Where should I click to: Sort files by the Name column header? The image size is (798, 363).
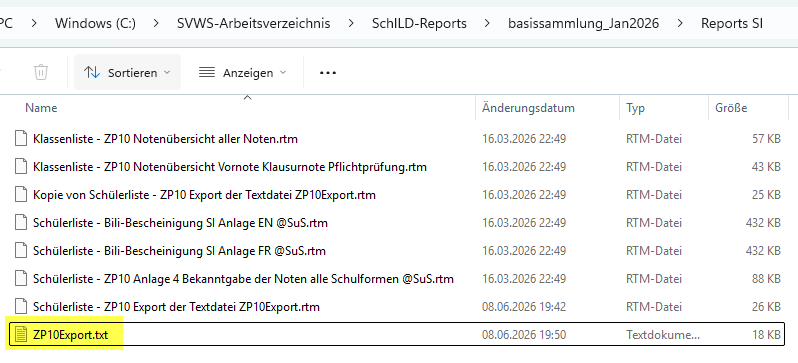tap(41, 108)
